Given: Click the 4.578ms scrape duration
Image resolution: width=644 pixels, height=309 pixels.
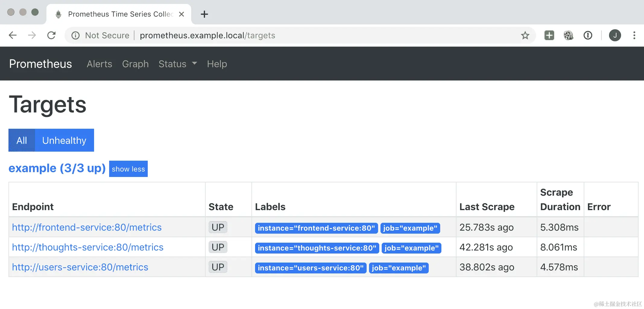Looking at the screenshot, I should [x=559, y=267].
